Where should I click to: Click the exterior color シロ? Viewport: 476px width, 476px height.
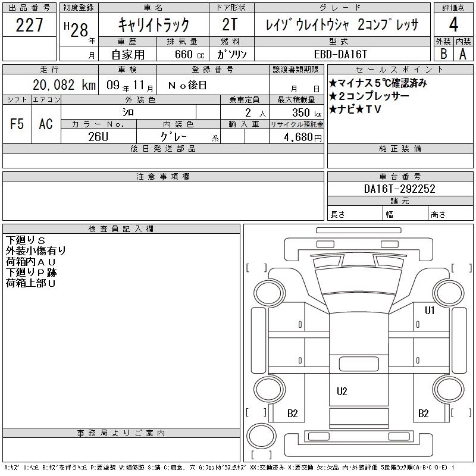tap(128, 112)
